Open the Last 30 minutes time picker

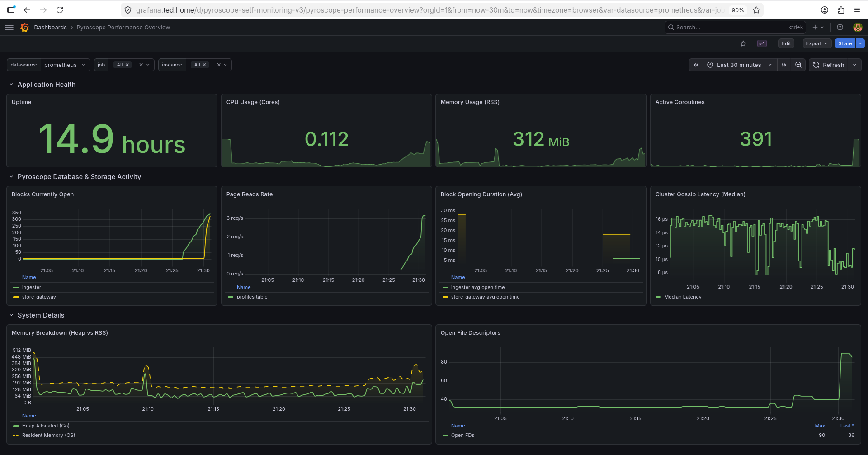point(740,65)
